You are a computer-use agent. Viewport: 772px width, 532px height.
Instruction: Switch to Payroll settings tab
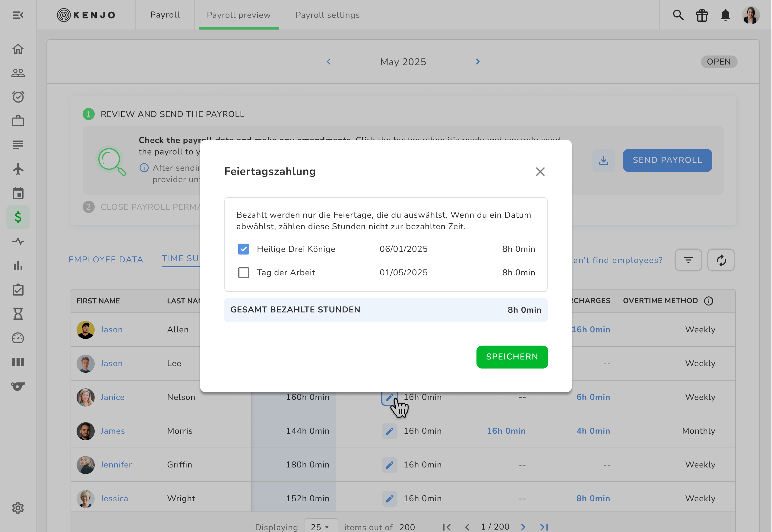point(327,15)
